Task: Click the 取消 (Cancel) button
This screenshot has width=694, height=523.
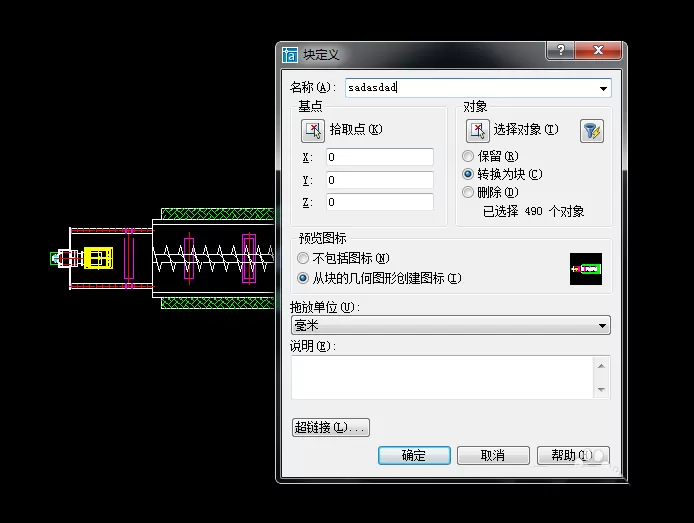Action: 493,455
